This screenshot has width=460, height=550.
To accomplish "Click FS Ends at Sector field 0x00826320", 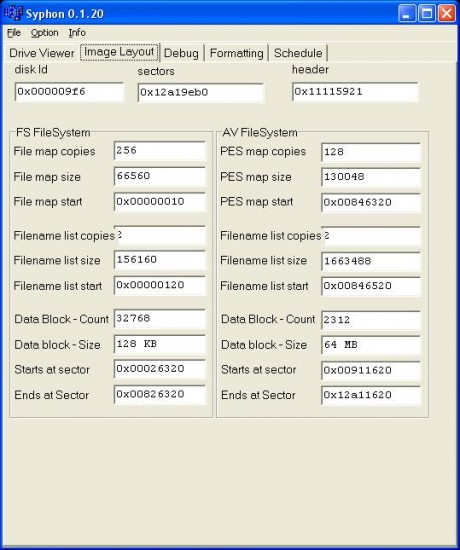I will [x=160, y=395].
